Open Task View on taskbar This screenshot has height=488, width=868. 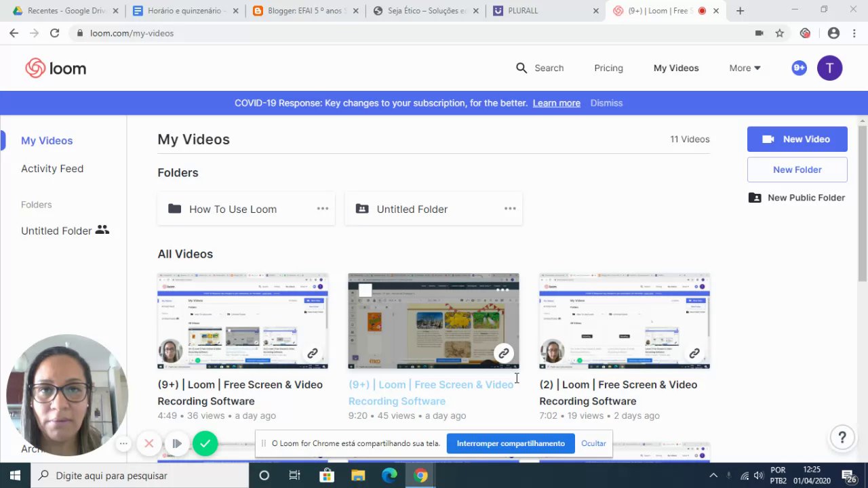pyautogui.click(x=294, y=475)
